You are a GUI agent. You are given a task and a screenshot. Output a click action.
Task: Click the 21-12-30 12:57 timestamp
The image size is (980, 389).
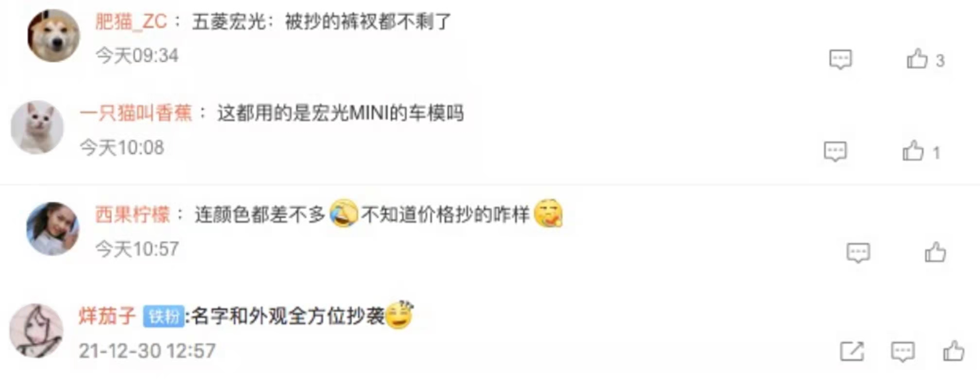(147, 351)
